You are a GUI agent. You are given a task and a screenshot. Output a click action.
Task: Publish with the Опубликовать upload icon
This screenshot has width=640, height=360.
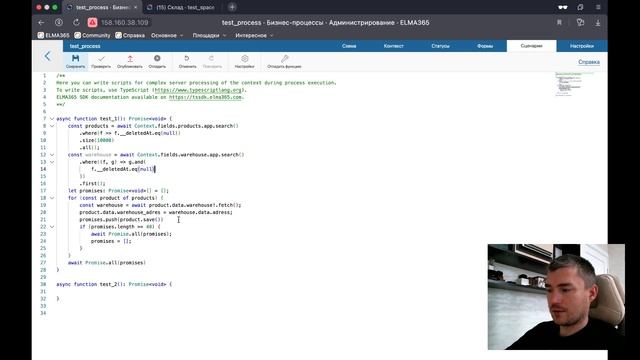click(x=130, y=61)
